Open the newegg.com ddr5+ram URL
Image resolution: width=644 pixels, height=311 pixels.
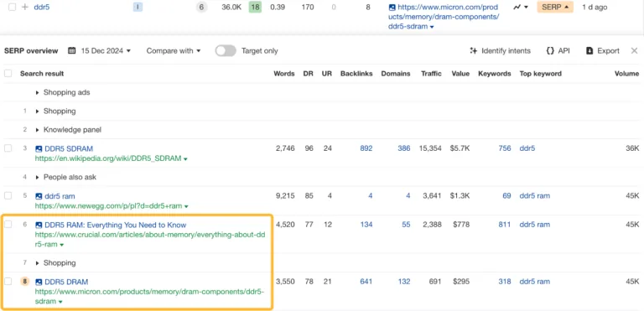click(108, 206)
